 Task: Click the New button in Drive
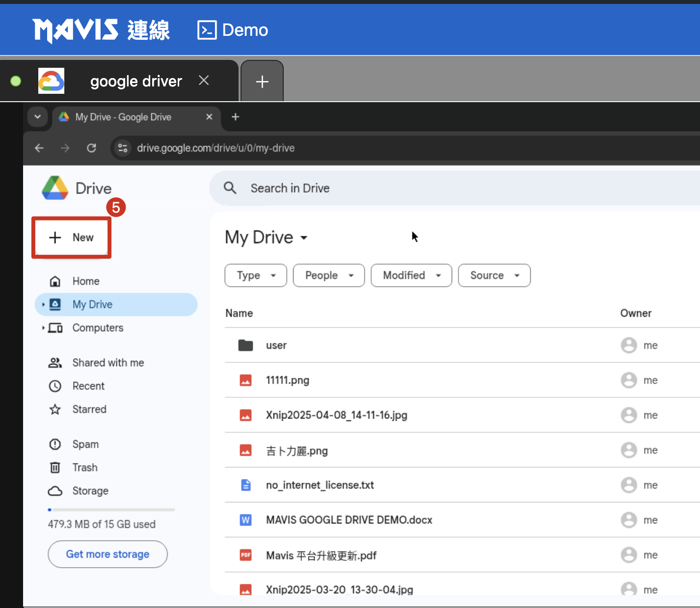pos(72,238)
